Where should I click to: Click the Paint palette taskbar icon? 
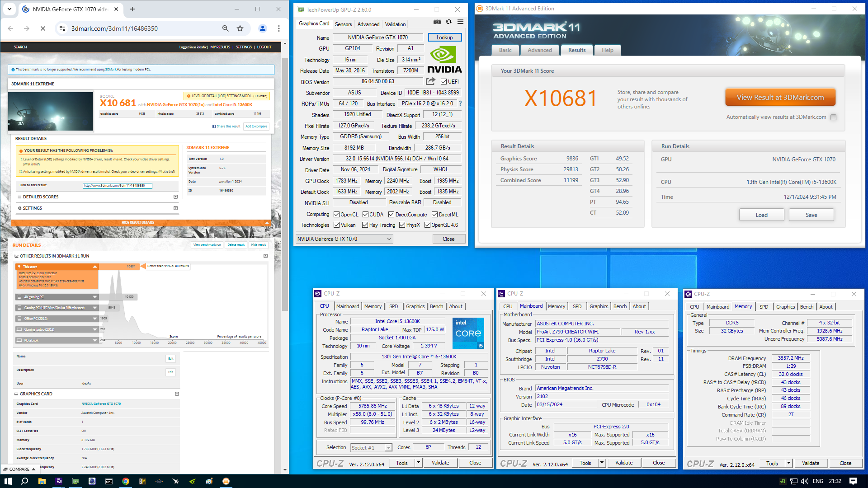[x=209, y=481]
